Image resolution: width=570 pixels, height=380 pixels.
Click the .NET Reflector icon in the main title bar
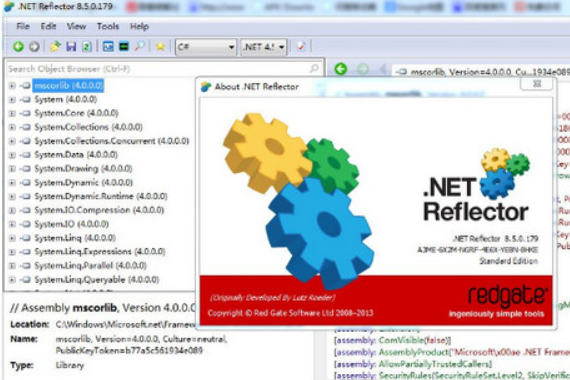click(9, 7)
